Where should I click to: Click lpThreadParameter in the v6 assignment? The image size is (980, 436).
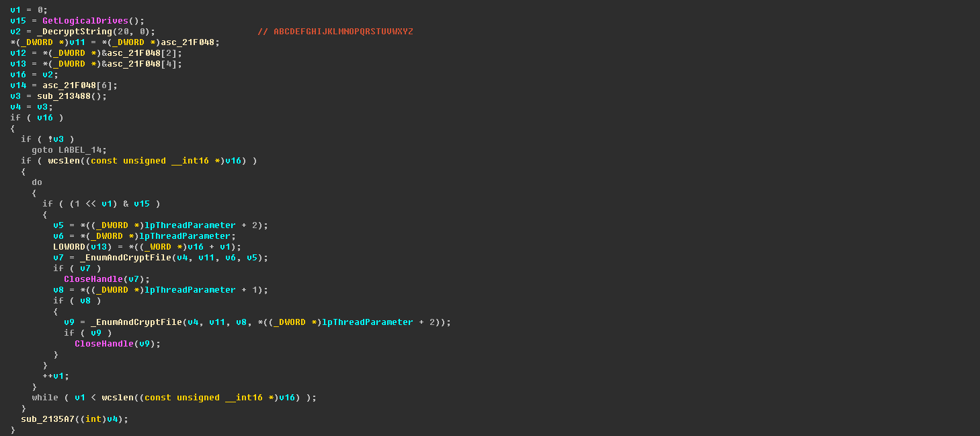190,236
